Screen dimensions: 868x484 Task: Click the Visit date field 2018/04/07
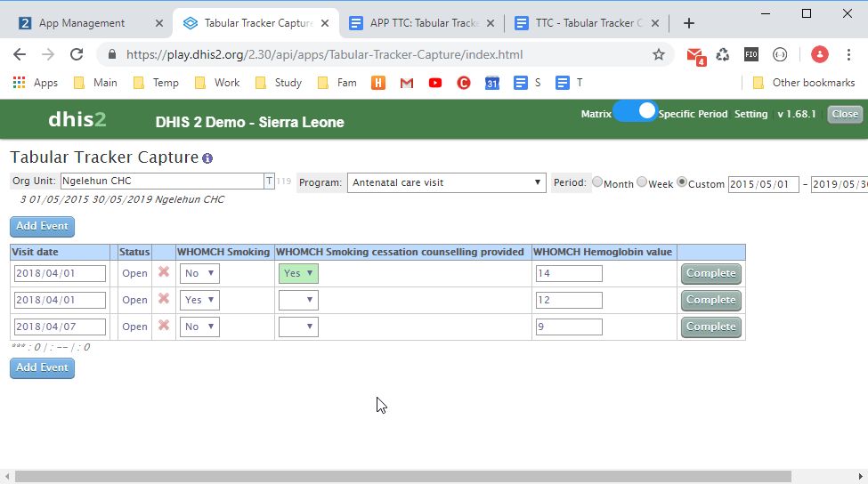point(60,327)
